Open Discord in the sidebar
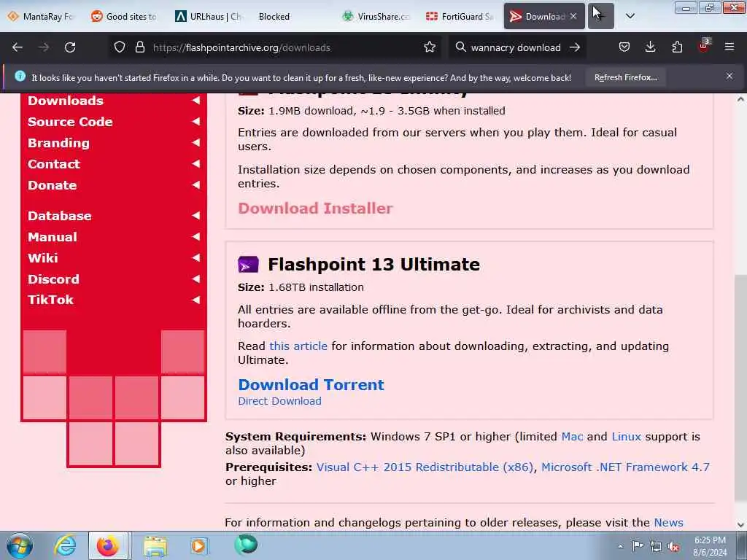 53,279
